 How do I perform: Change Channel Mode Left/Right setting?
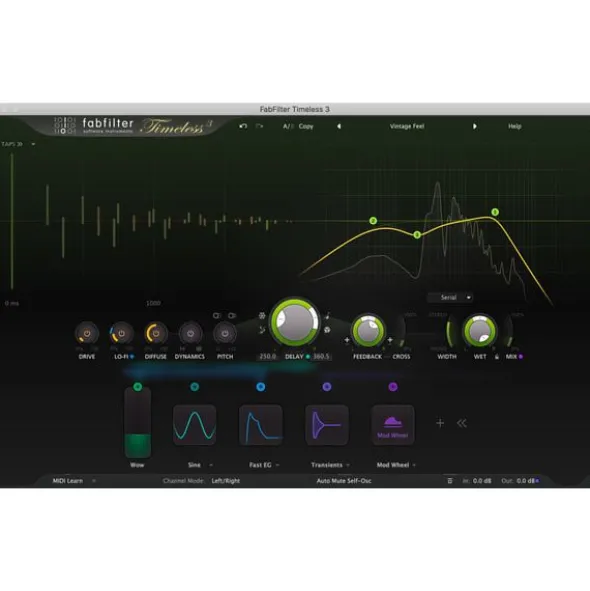pyautogui.click(x=225, y=481)
